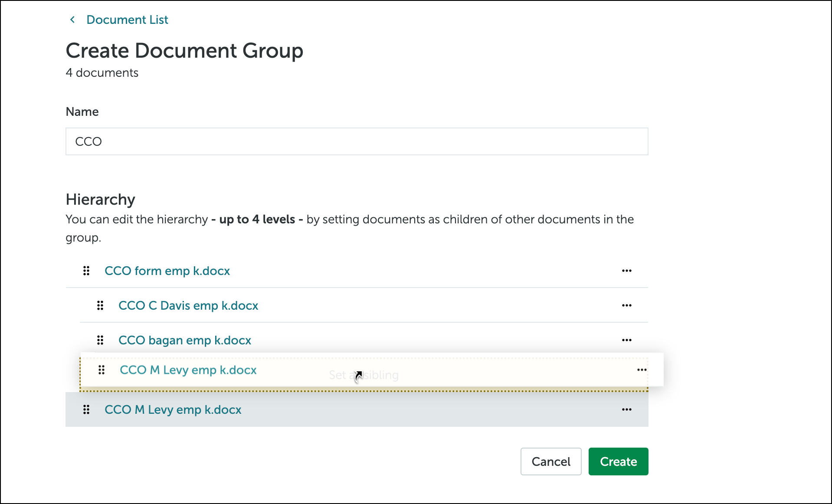Click the '4 documents' count text

click(102, 72)
